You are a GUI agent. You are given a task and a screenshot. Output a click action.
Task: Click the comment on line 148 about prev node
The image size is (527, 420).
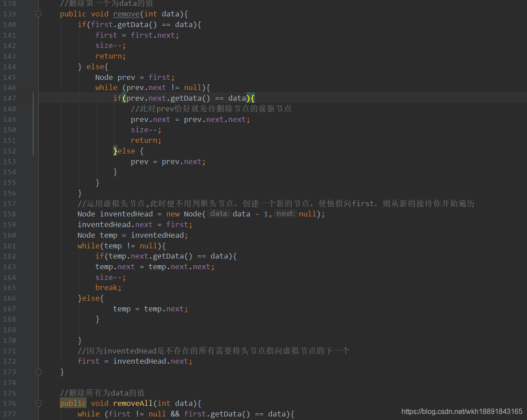coord(211,109)
